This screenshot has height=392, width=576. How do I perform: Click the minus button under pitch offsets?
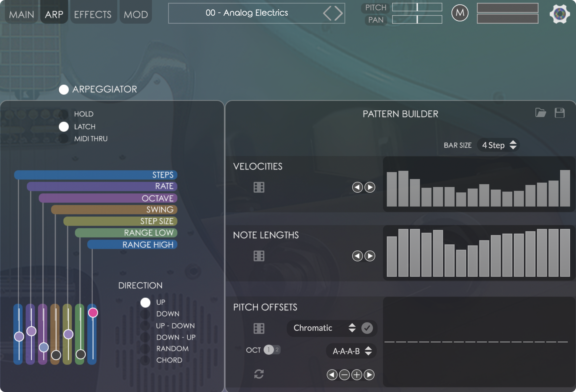click(x=344, y=375)
